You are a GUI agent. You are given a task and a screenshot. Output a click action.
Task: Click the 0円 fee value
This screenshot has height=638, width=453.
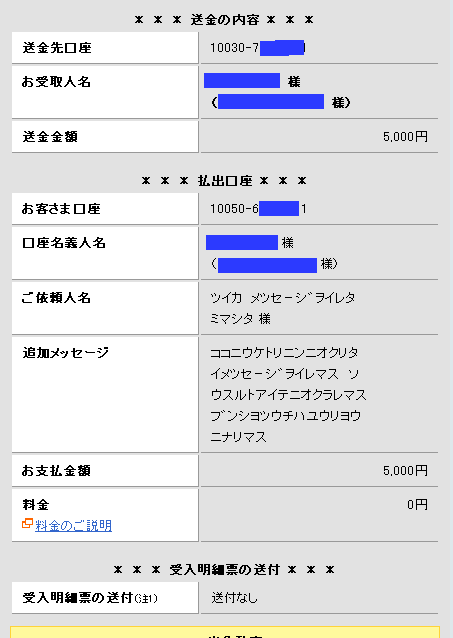point(417,505)
